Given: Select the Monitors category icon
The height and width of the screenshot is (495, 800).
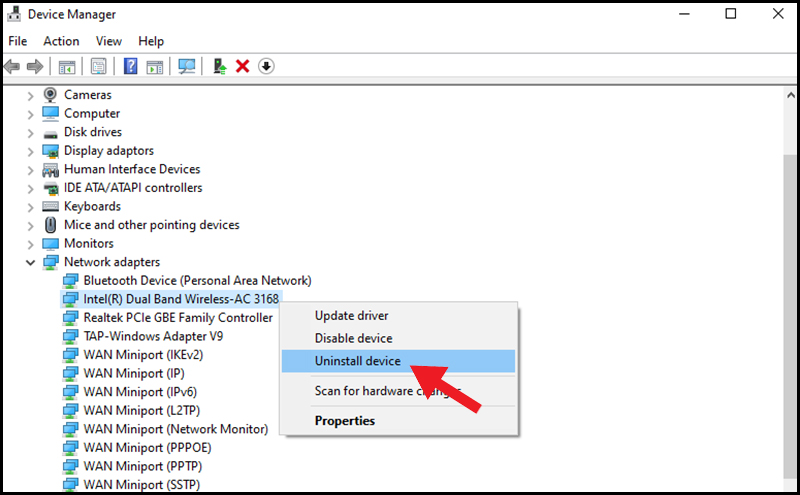Looking at the screenshot, I should coord(50,244).
